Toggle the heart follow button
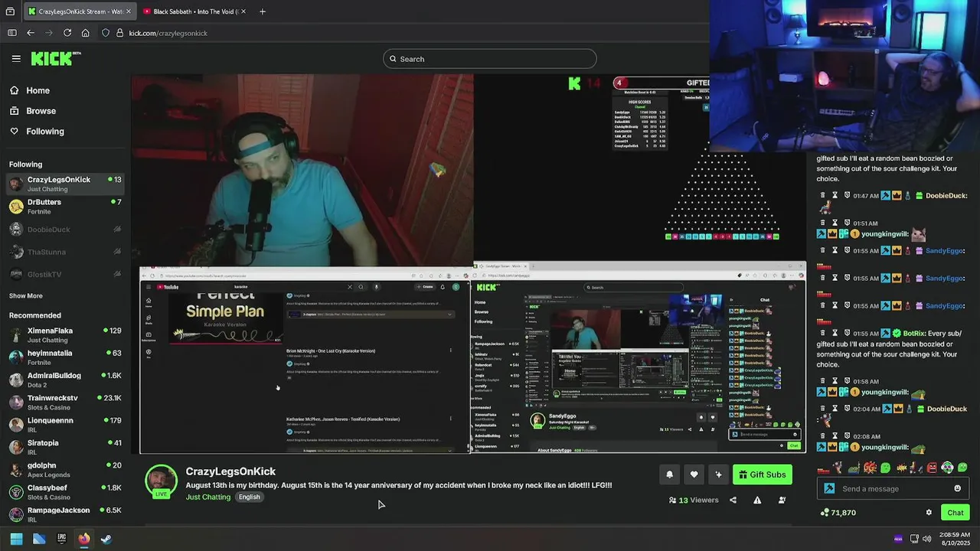The image size is (980, 551). click(694, 474)
